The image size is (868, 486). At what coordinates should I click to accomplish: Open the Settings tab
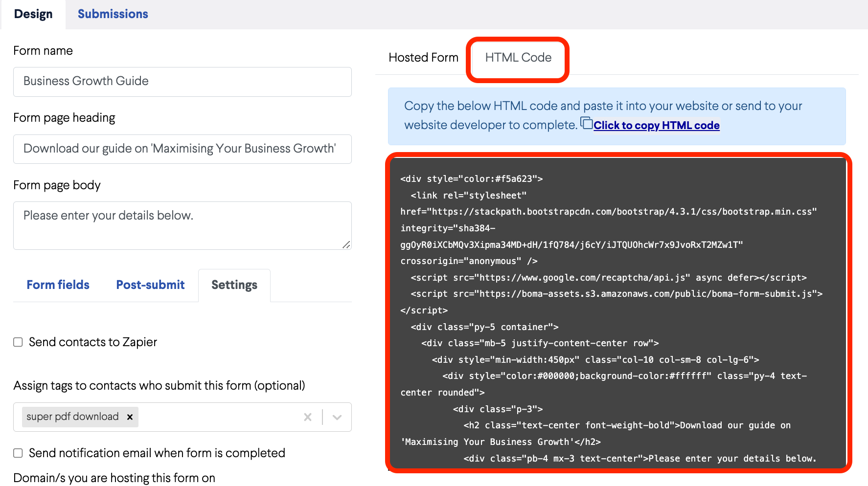click(234, 286)
